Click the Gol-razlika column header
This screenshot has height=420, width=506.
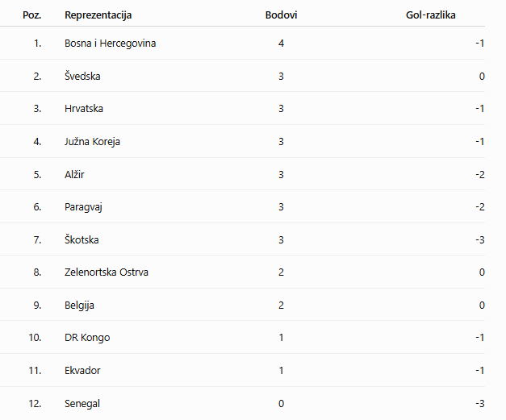(x=430, y=15)
